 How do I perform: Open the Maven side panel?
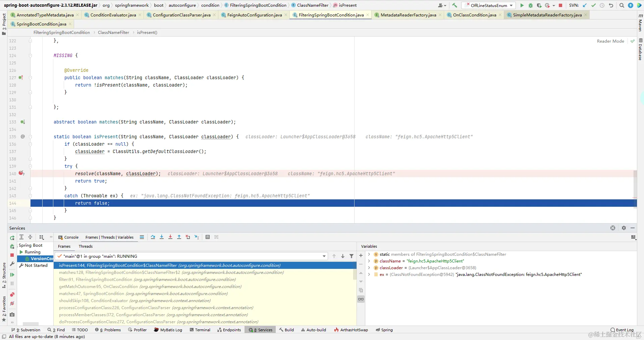pyautogui.click(x=640, y=23)
